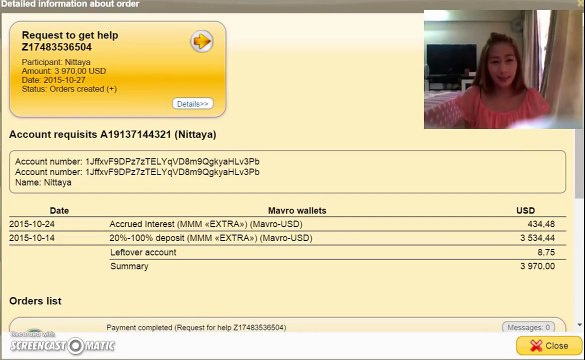Viewport: 585px width, 360px height.
Task: Click the 'Summary' row label
Action: (129, 266)
